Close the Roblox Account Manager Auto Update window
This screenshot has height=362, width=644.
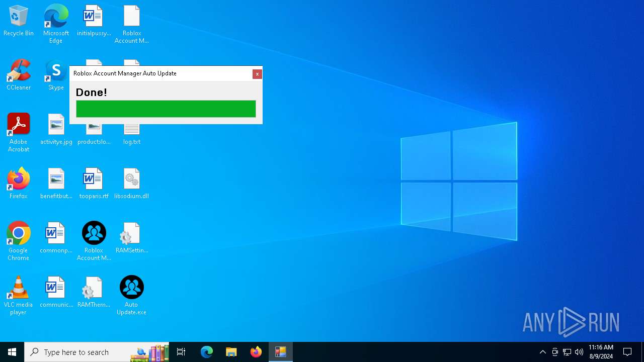(x=257, y=74)
